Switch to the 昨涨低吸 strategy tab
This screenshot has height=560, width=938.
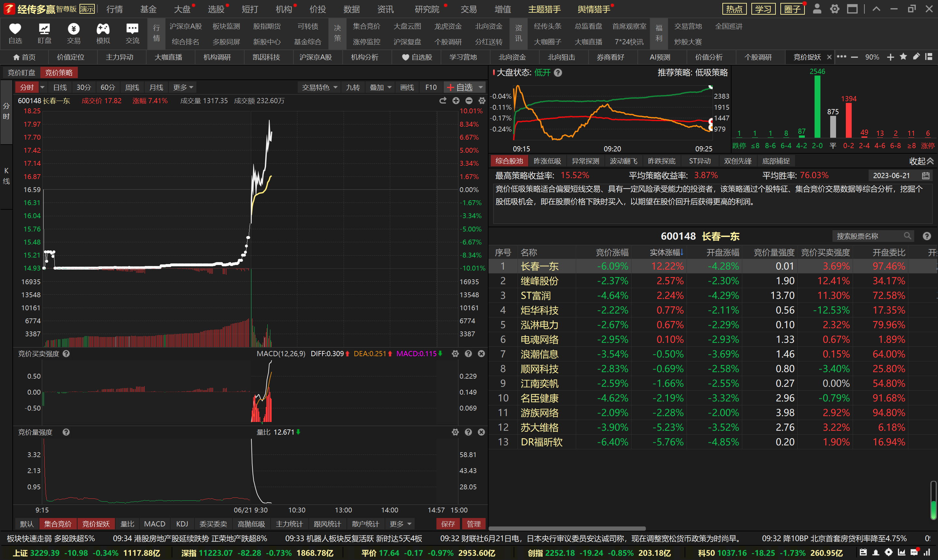547,161
